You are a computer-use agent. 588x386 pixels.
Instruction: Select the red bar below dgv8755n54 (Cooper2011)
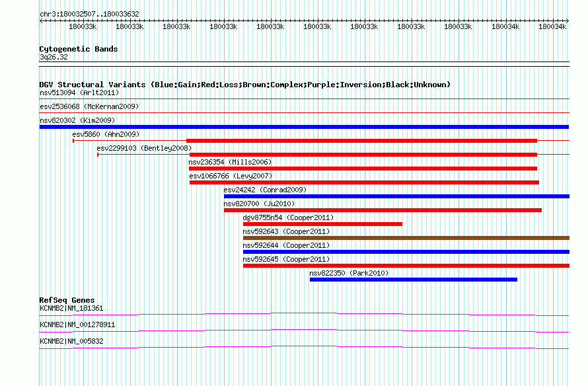tap(322, 224)
